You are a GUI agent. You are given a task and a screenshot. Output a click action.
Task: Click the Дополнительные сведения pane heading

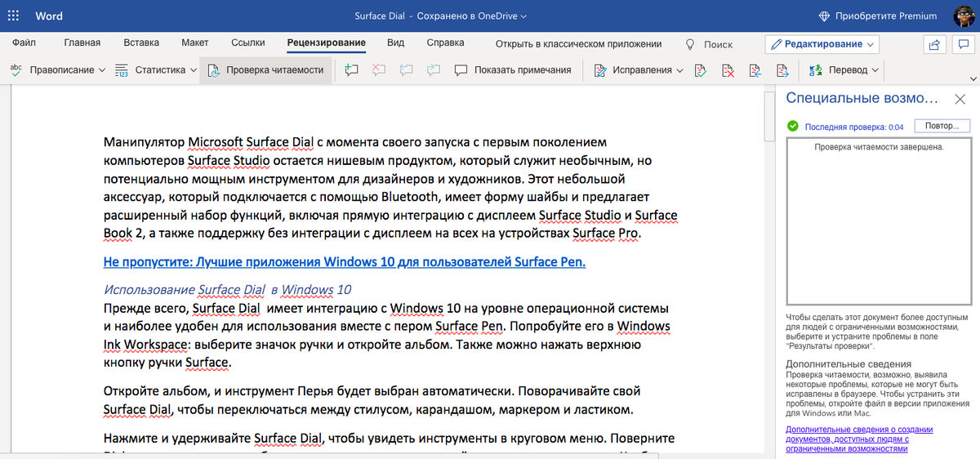tap(849, 363)
